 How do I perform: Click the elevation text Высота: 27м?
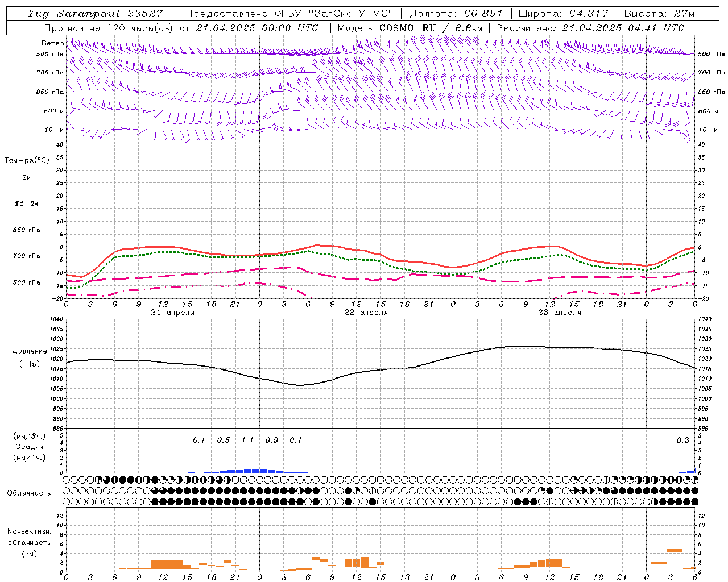pos(659,14)
